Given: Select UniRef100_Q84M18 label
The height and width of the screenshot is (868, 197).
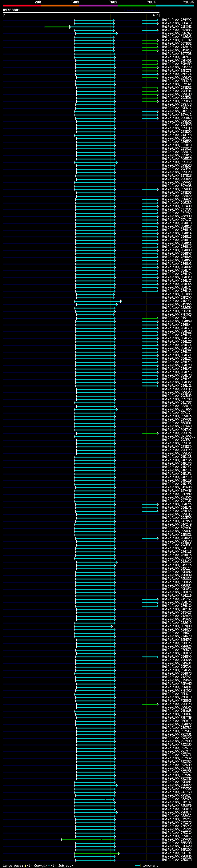Looking at the screenshot, I should [177, 223].
